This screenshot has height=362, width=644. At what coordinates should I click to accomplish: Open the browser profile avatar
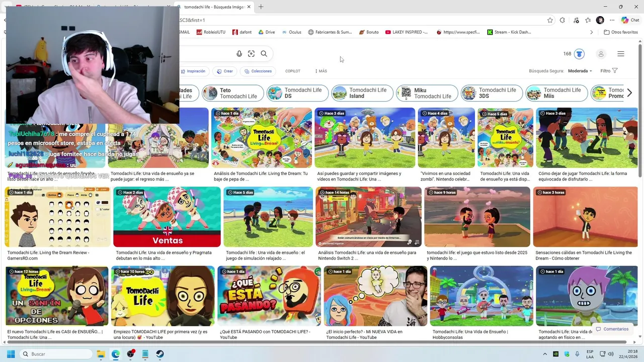pyautogui.click(x=600, y=20)
